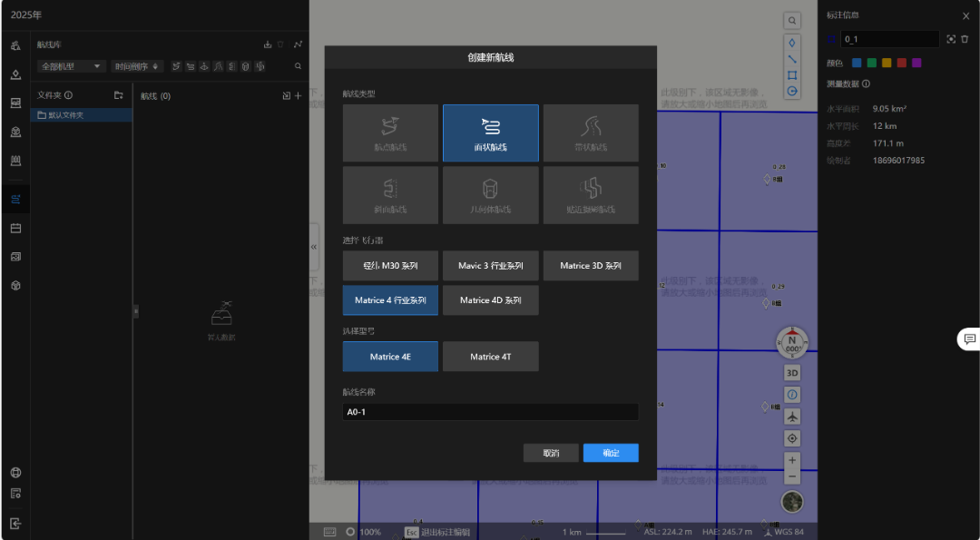The height and width of the screenshot is (540, 980).
Task: Open the map annotation sidebar icon
Action: coord(15,75)
